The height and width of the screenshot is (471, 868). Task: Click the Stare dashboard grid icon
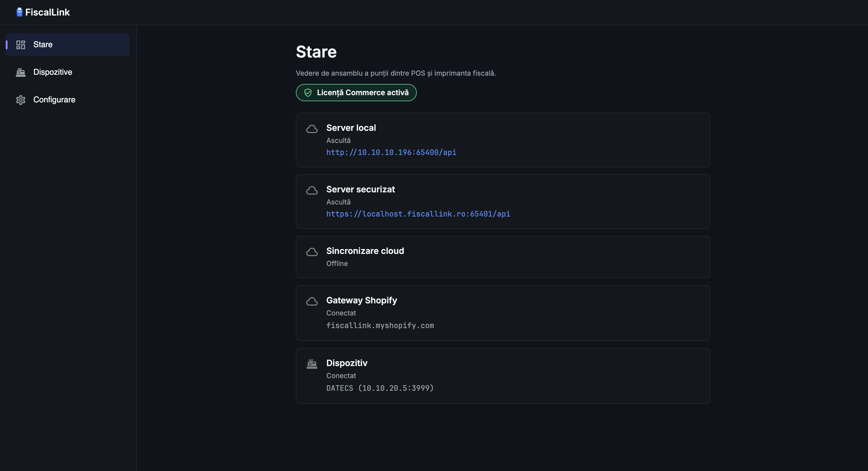pos(20,45)
